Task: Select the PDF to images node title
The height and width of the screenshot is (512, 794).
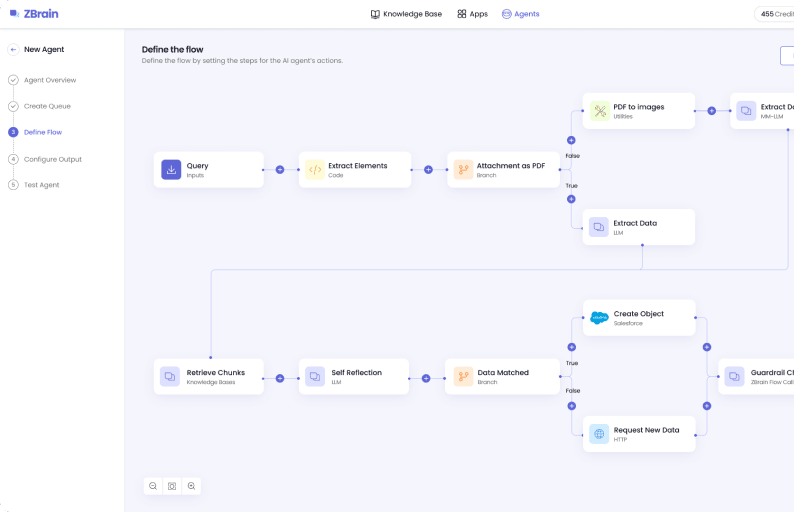Action: coord(639,107)
